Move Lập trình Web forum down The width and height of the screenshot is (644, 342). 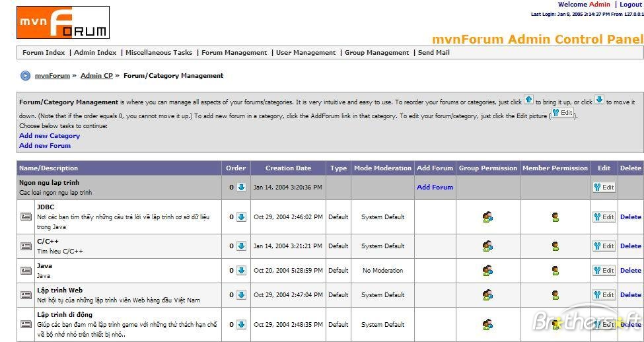click(x=242, y=294)
